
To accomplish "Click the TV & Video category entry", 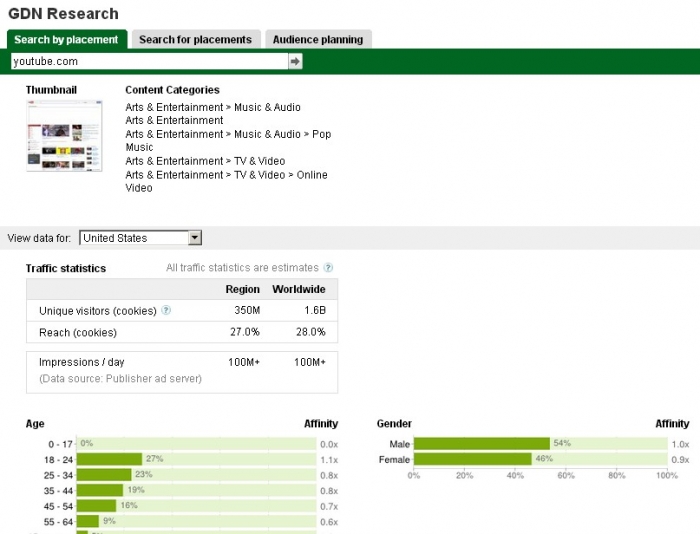I will pos(205,161).
